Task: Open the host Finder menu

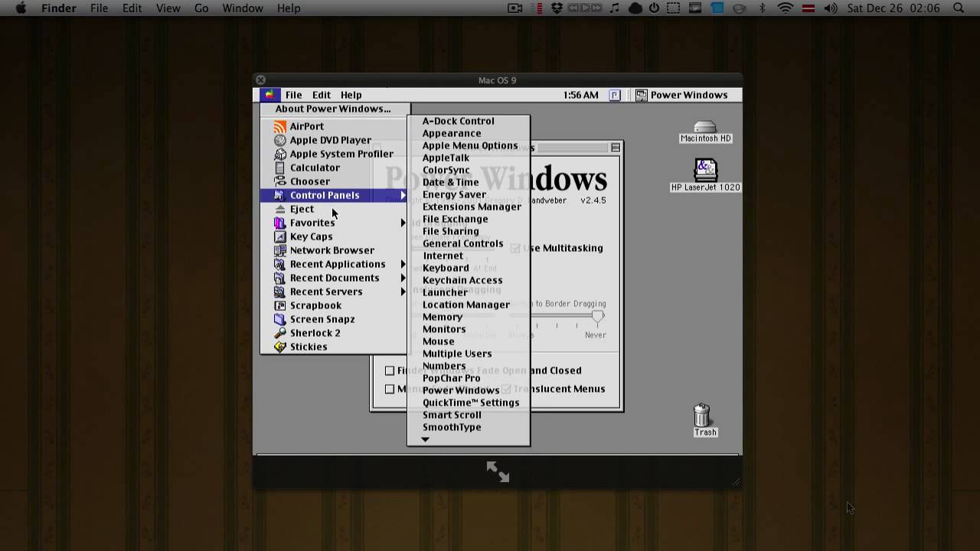Action: point(58,8)
